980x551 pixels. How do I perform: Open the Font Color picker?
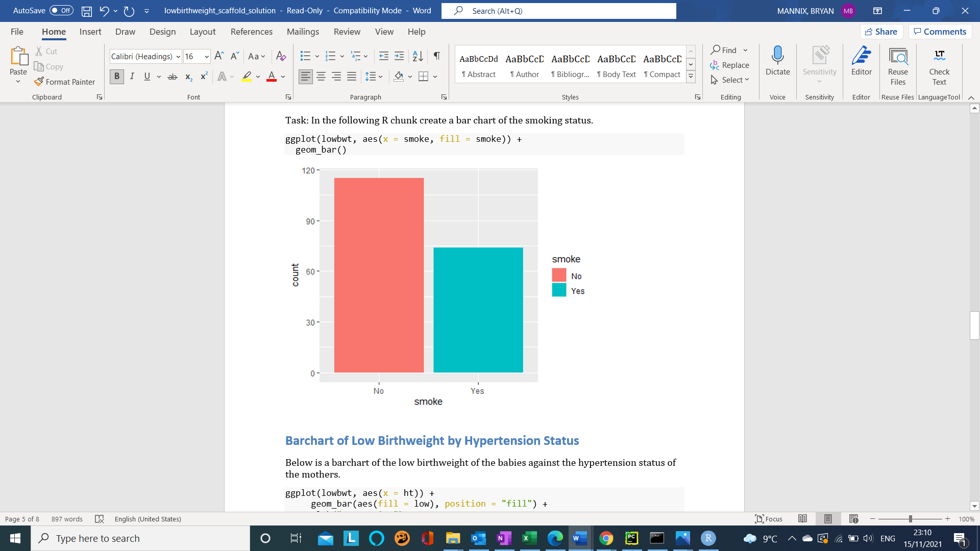click(x=280, y=77)
